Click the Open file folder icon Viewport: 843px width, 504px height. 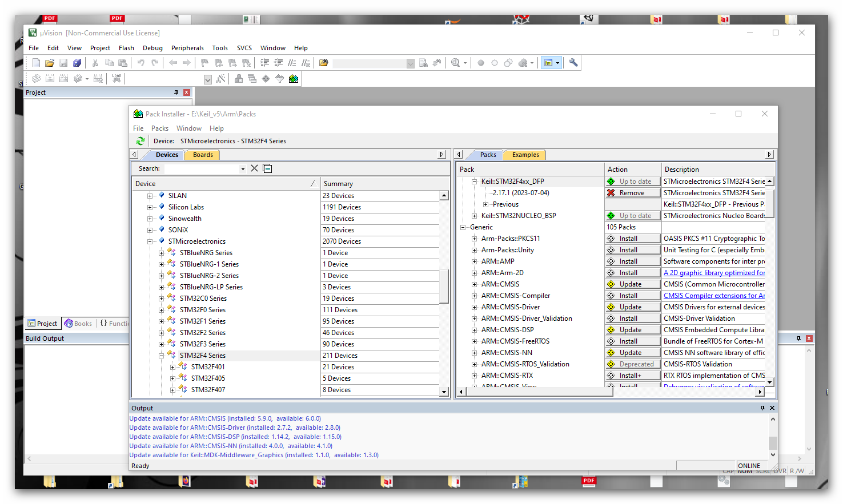pyautogui.click(x=50, y=63)
